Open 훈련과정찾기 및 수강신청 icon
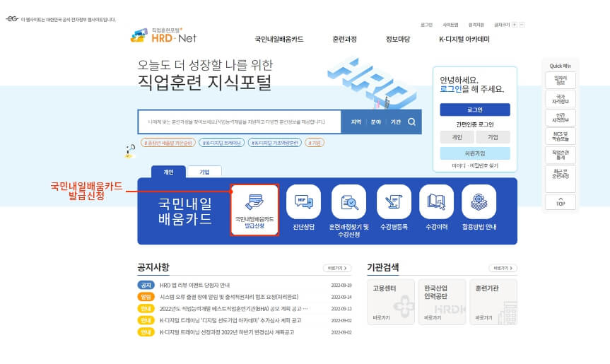Screen dimensions: 610x364 tap(348, 202)
